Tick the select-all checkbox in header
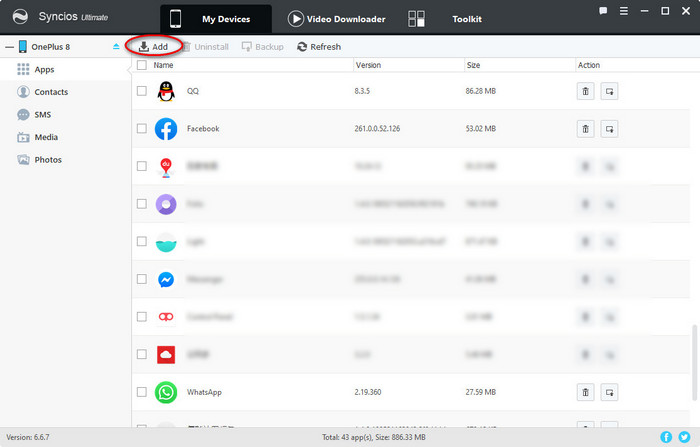Screen dimensions: 700x447 142,65
